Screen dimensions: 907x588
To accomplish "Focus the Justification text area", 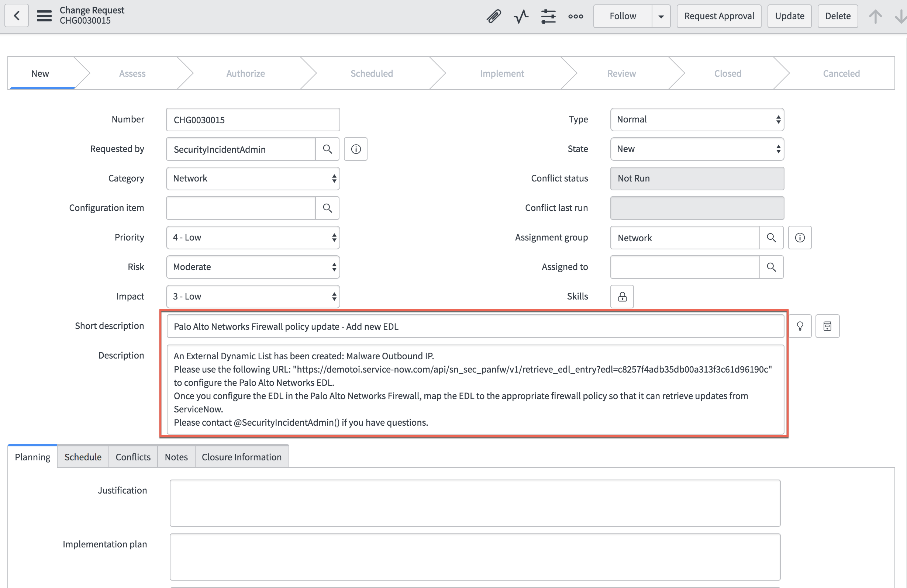I will tap(475, 503).
